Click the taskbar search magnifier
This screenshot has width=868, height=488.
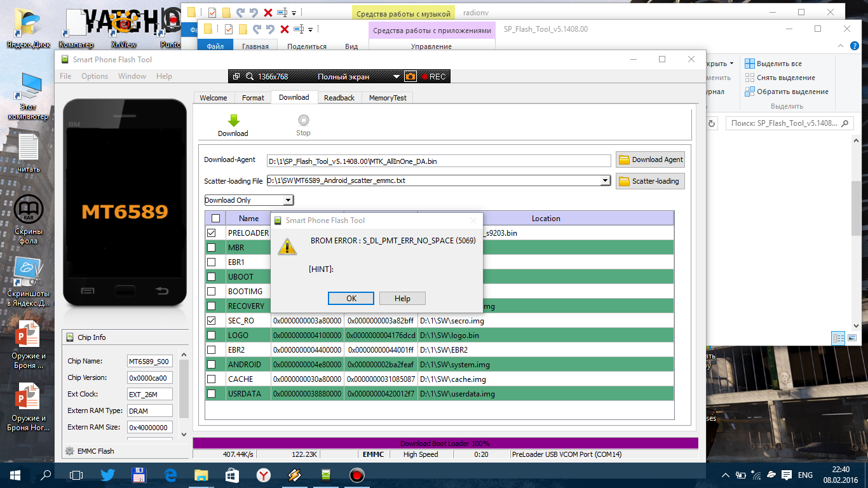pyautogui.click(x=46, y=475)
